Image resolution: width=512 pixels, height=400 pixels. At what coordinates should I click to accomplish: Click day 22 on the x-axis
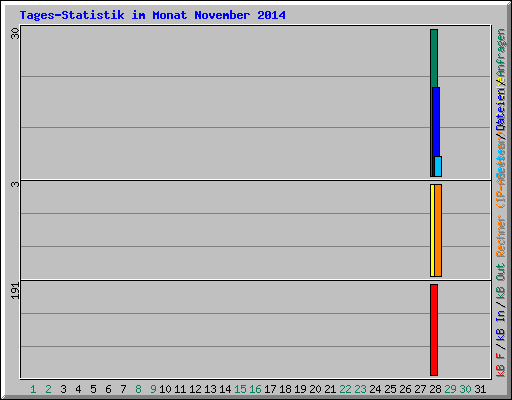345,389
